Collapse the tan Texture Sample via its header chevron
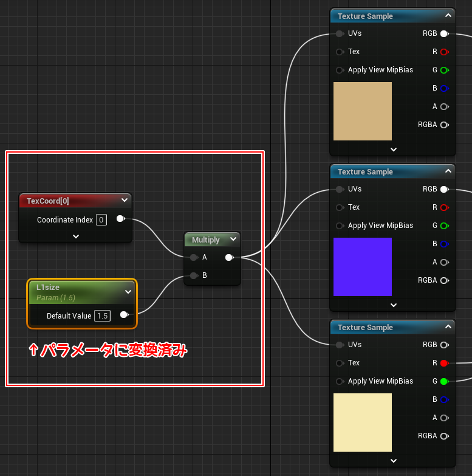This screenshot has height=476, width=472. 448,16
